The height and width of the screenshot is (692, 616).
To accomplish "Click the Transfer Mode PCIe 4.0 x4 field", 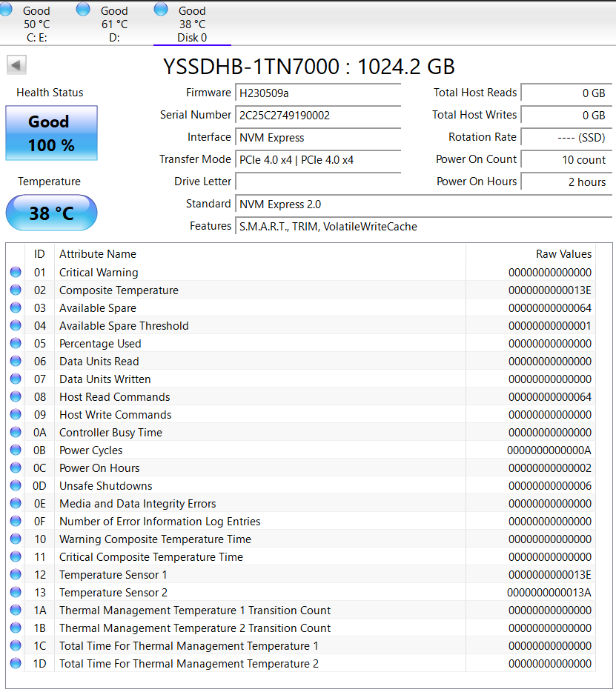I will (x=318, y=159).
